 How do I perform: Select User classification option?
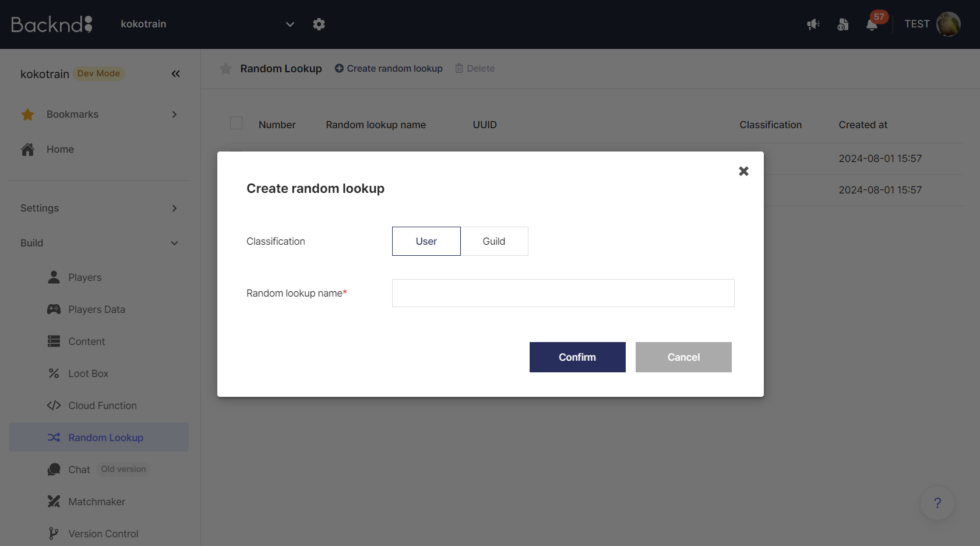(x=426, y=241)
